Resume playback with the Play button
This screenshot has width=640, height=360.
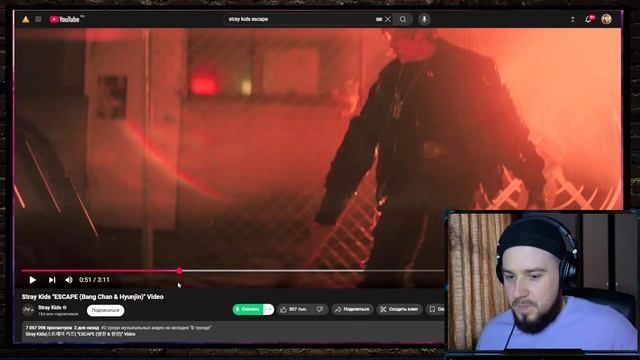32,280
